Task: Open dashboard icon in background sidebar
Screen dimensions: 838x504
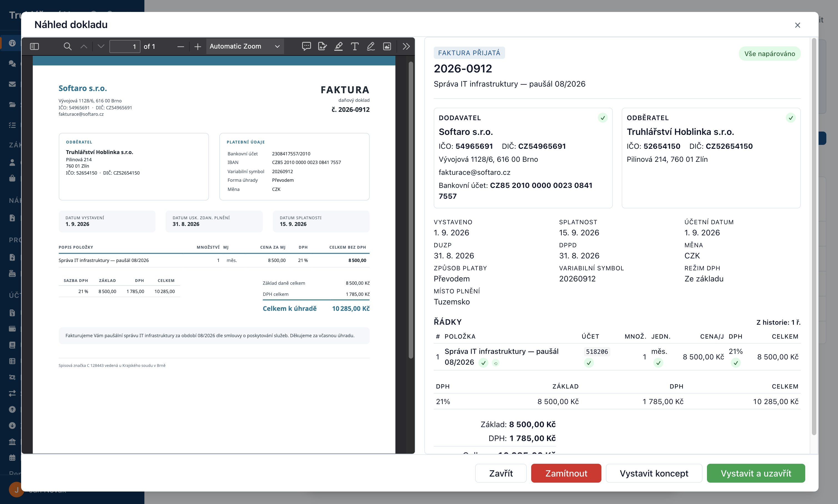Action: (12, 43)
